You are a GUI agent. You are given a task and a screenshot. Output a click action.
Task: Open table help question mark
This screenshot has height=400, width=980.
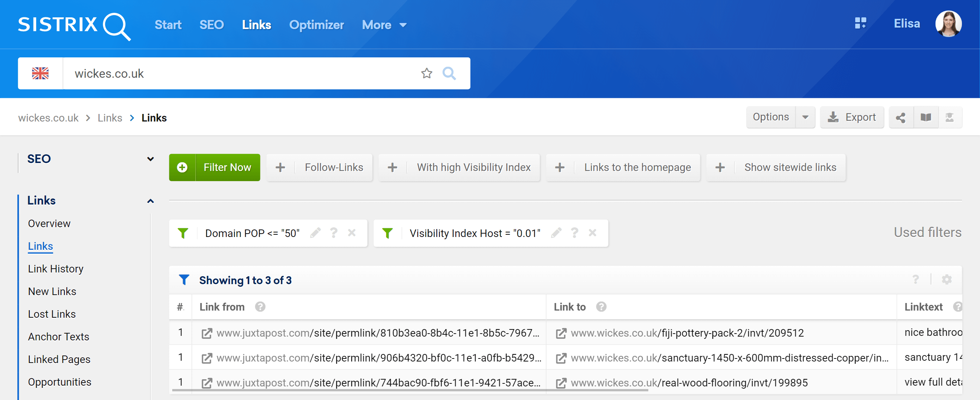(x=916, y=280)
